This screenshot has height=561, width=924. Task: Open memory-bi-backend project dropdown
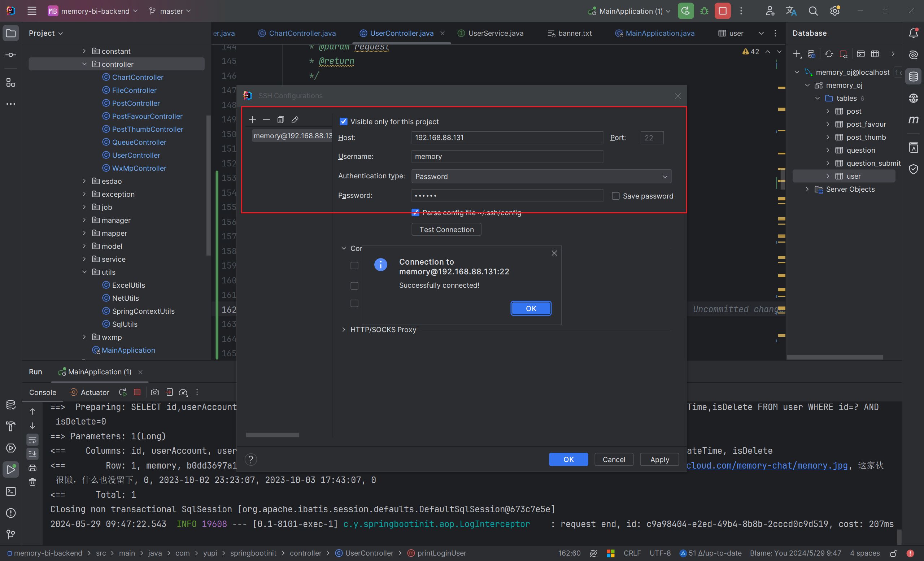pos(93,11)
